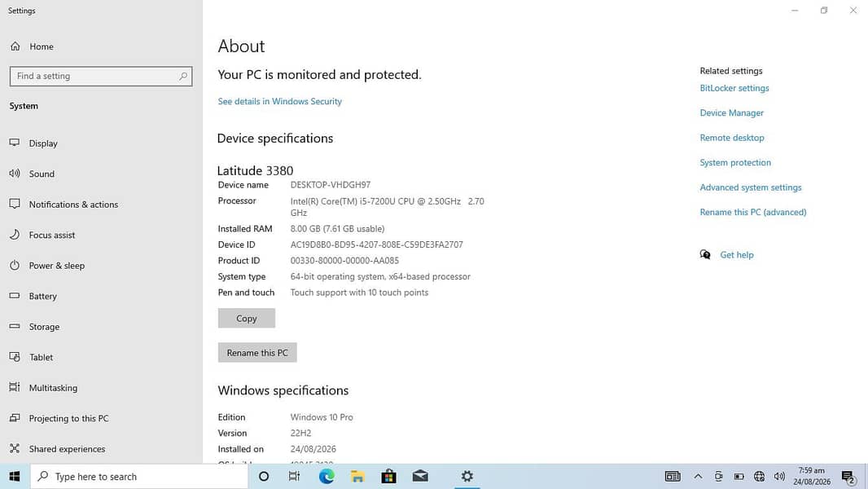This screenshot has width=868, height=489.
Task: Click Settings gear on taskbar
Action: pos(467,476)
